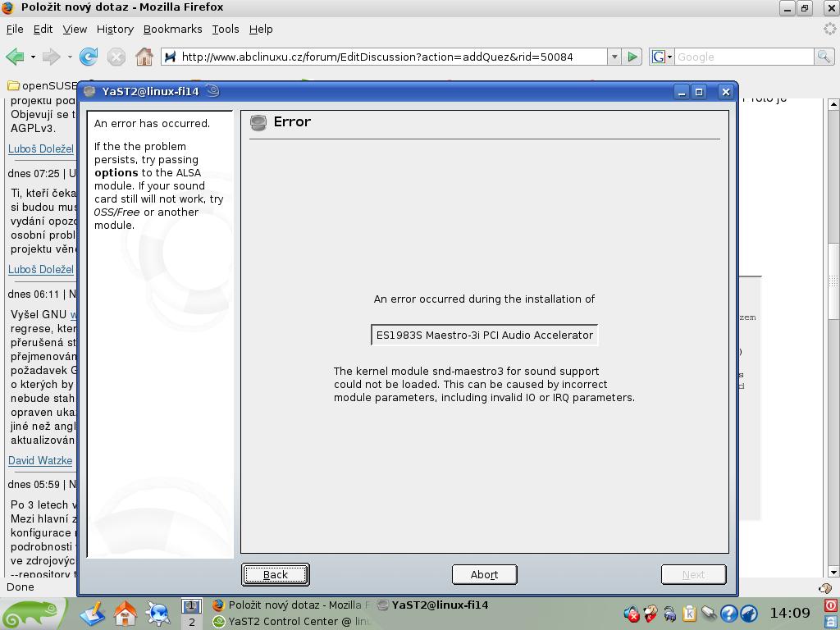Click the bold 'options' word in help panel
The width and height of the screenshot is (840, 630).
coord(116,173)
